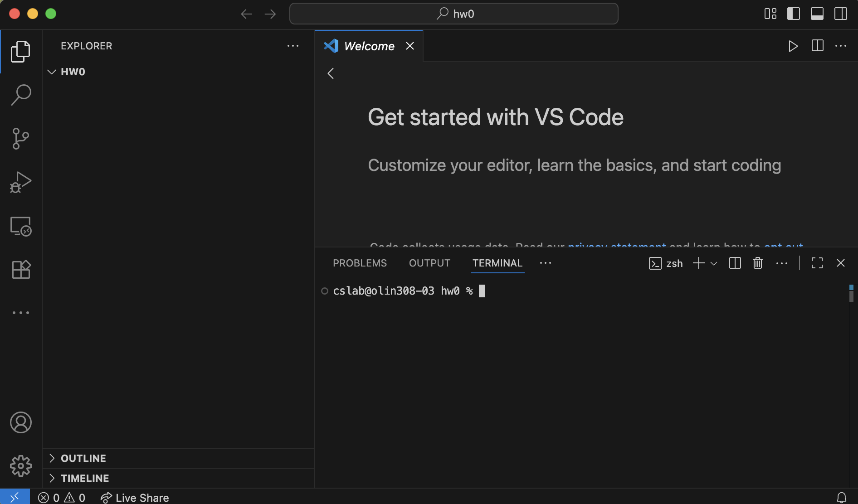Image resolution: width=858 pixels, height=504 pixels.
Task: Switch to the OUTPUT tab
Action: click(429, 263)
